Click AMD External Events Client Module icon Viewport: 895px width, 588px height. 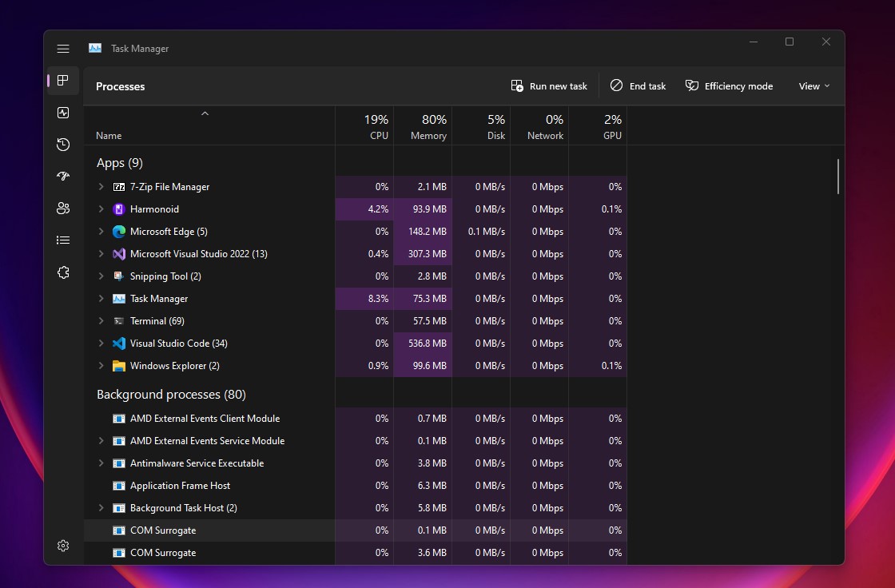[x=119, y=419]
